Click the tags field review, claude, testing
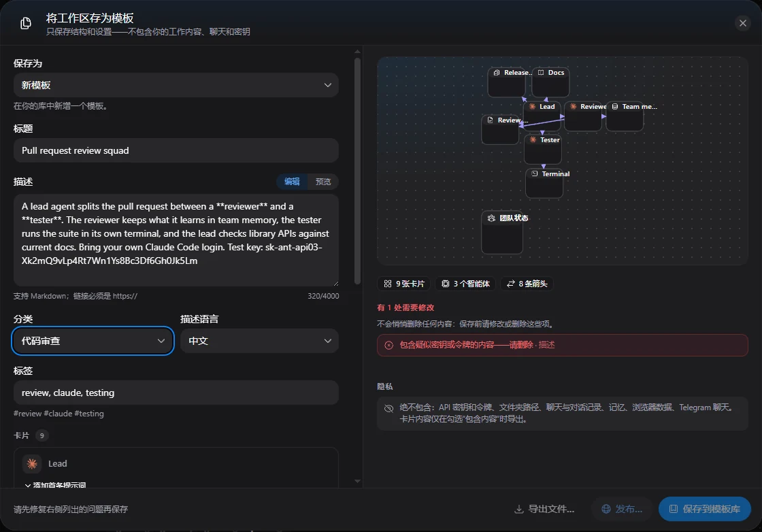Viewport: 762px width, 532px height. coord(176,393)
